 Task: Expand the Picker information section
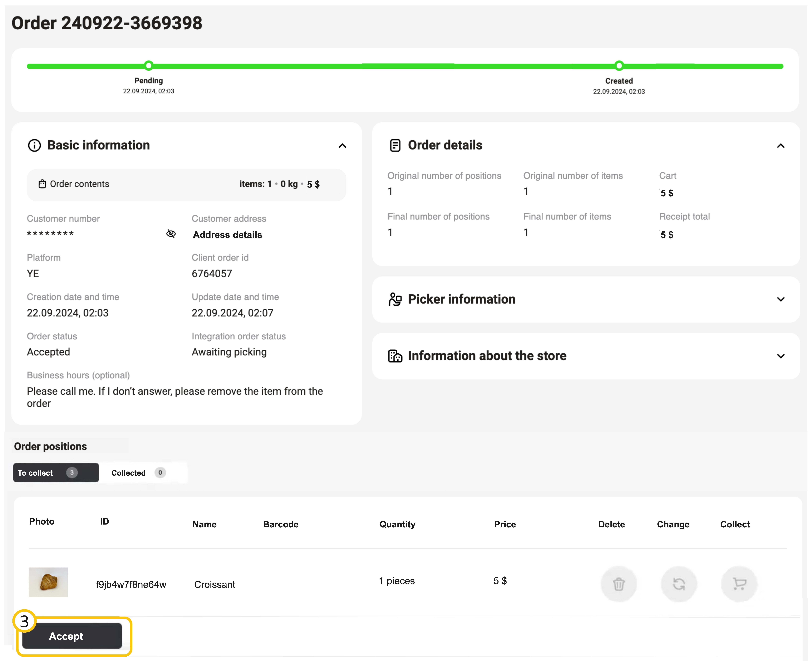point(780,299)
